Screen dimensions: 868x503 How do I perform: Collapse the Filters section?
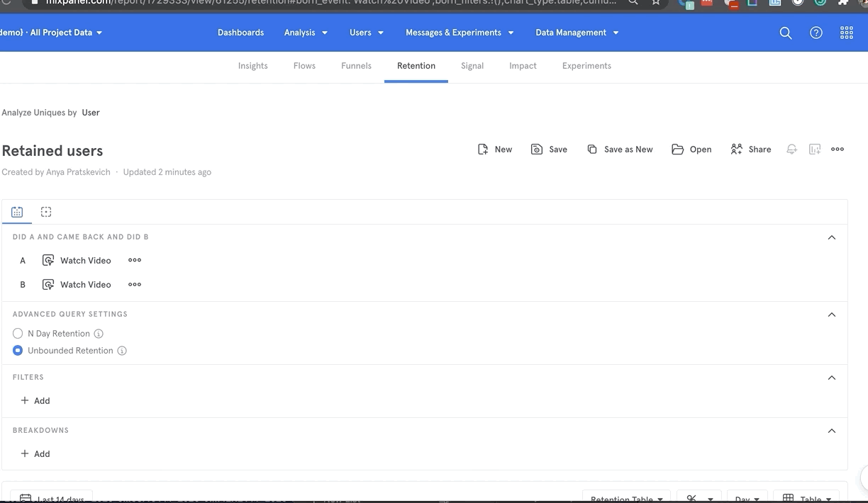(x=832, y=378)
